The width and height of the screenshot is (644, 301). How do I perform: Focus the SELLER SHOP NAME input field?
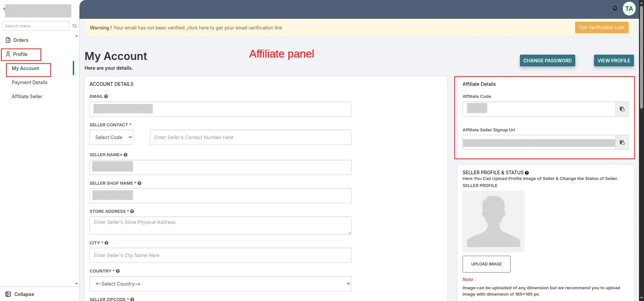(x=220, y=195)
